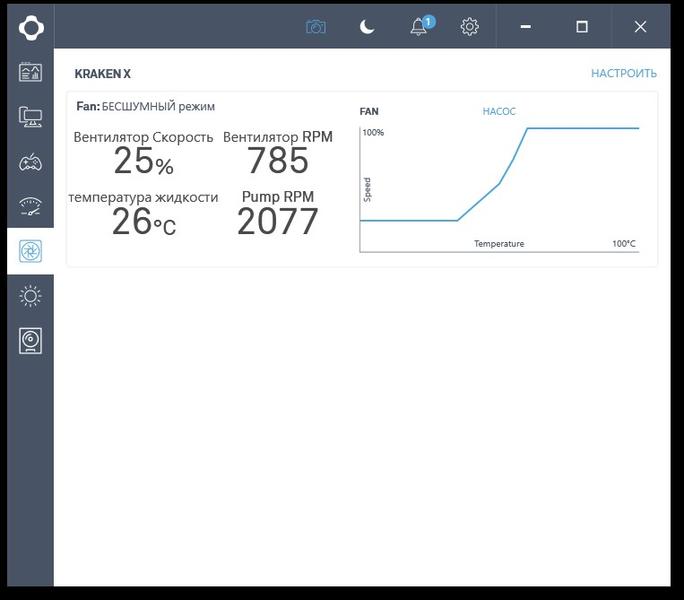The image size is (684, 600).
Task: Open the Games controller sidebar icon
Action: (x=31, y=162)
